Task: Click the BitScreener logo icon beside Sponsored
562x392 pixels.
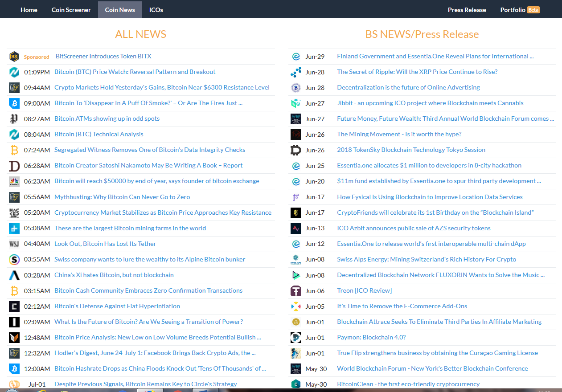Action: (x=14, y=57)
